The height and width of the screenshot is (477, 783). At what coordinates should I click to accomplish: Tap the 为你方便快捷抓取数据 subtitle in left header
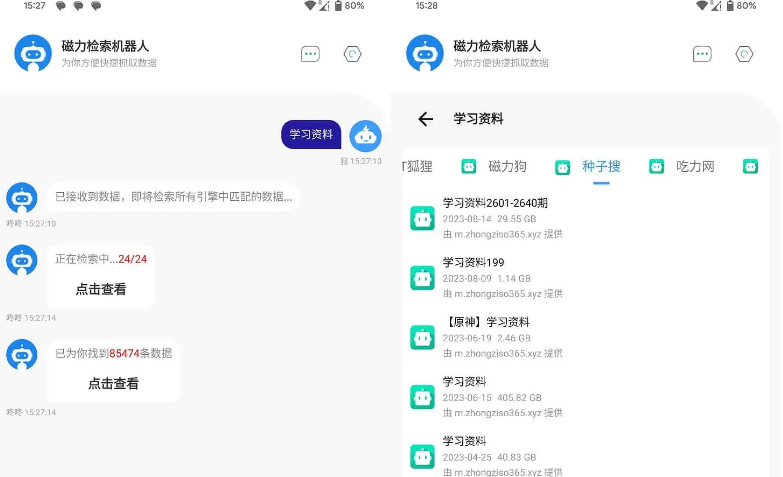point(109,62)
